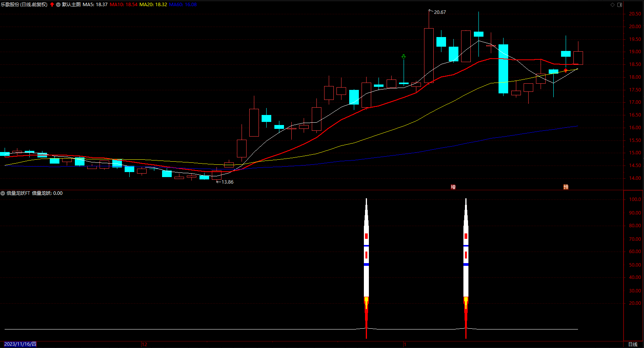Image resolution: width=644 pixels, height=348 pixels.
Task: Click the 20.00 label on the indicator axis
Action: click(x=635, y=303)
